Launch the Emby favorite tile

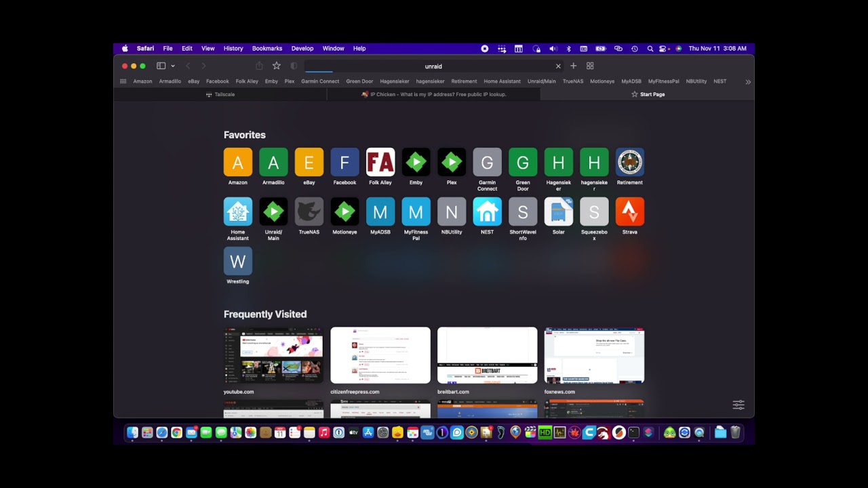(416, 163)
